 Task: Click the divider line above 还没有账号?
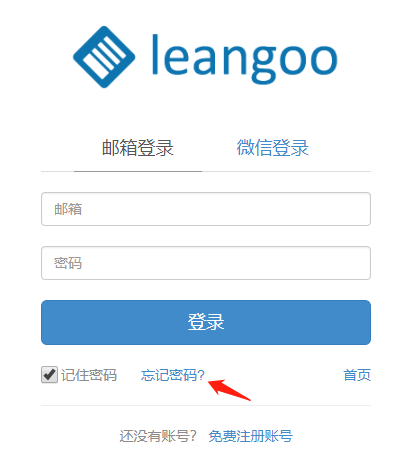click(x=206, y=406)
